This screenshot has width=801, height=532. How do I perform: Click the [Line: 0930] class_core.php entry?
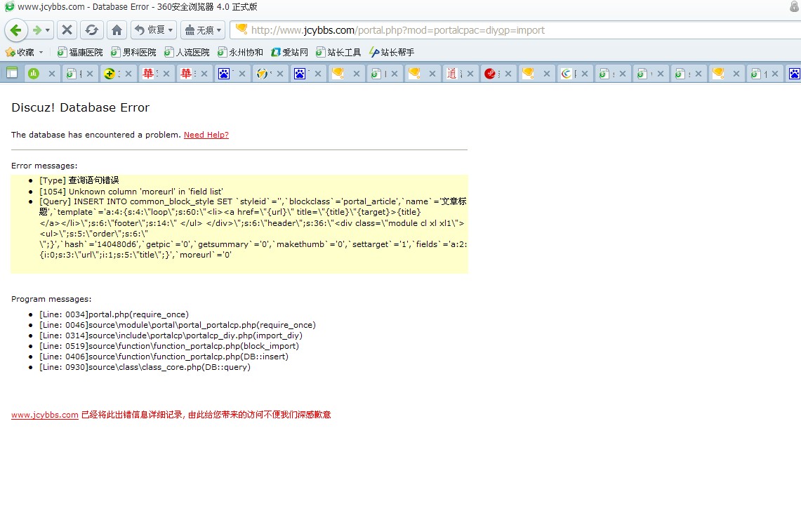(x=145, y=367)
